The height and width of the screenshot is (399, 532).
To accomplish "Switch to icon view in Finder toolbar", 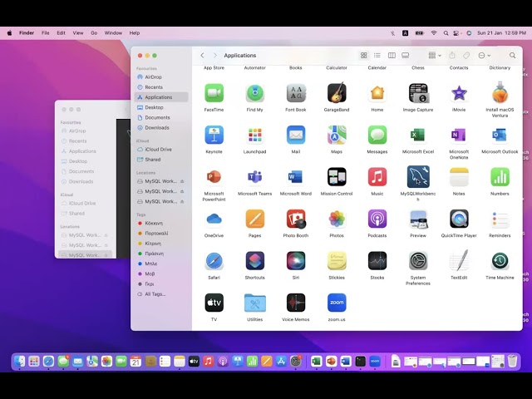I will click(x=364, y=56).
